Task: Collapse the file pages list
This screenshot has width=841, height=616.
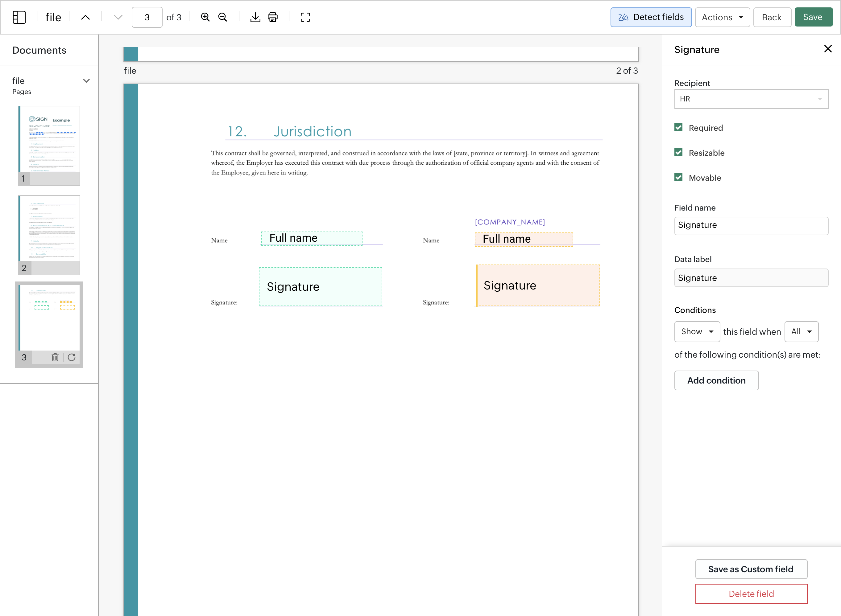Action: (x=86, y=81)
